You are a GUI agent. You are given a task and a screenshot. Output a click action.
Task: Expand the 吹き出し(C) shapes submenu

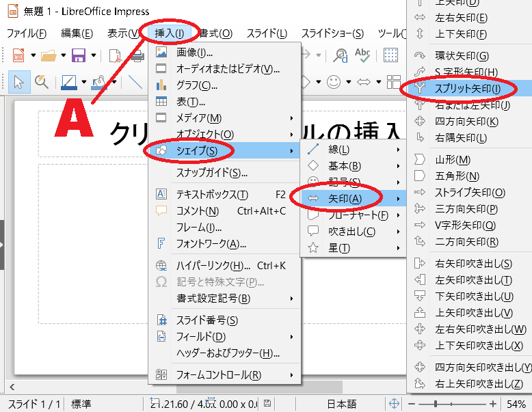click(x=354, y=232)
